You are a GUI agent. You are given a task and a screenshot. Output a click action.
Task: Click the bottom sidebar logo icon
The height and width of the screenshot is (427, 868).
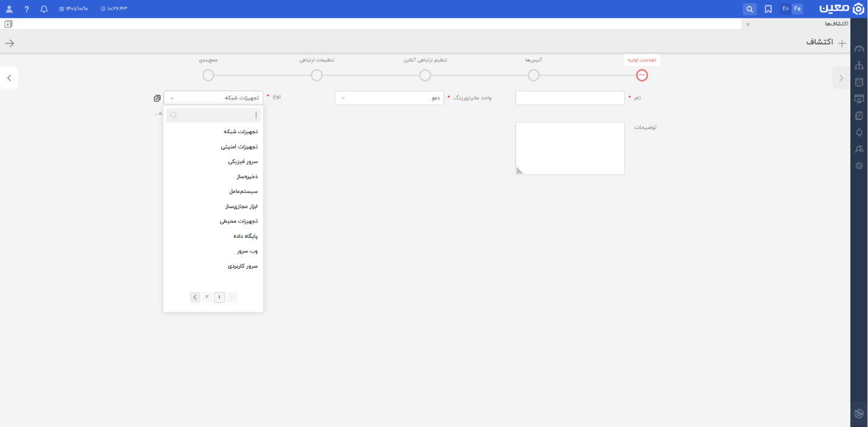859,414
